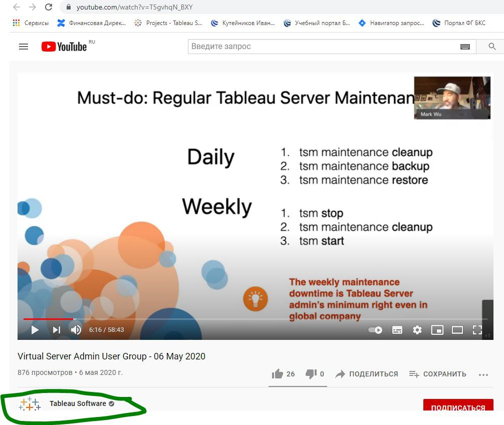Viewport: 504px width, 425px height.
Task: Open the Навигатор запрос... bookmark
Action: pyautogui.click(x=391, y=23)
